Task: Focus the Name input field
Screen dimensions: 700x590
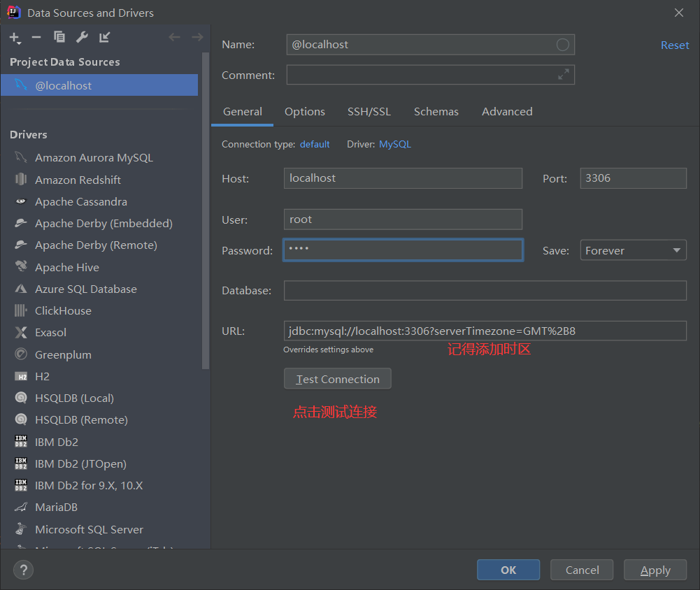Action: pyautogui.click(x=430, y=45)
